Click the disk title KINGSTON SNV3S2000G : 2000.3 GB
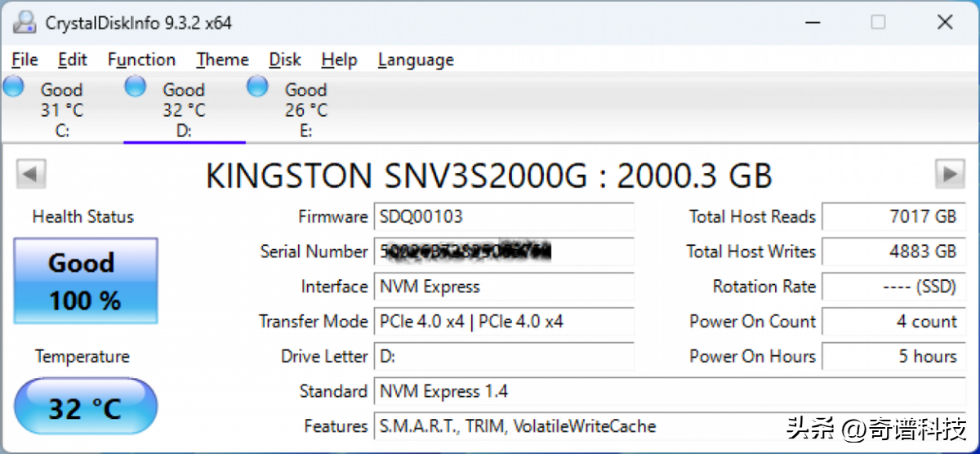The width and height of the screenshot is (980, 454). (489, 176)
